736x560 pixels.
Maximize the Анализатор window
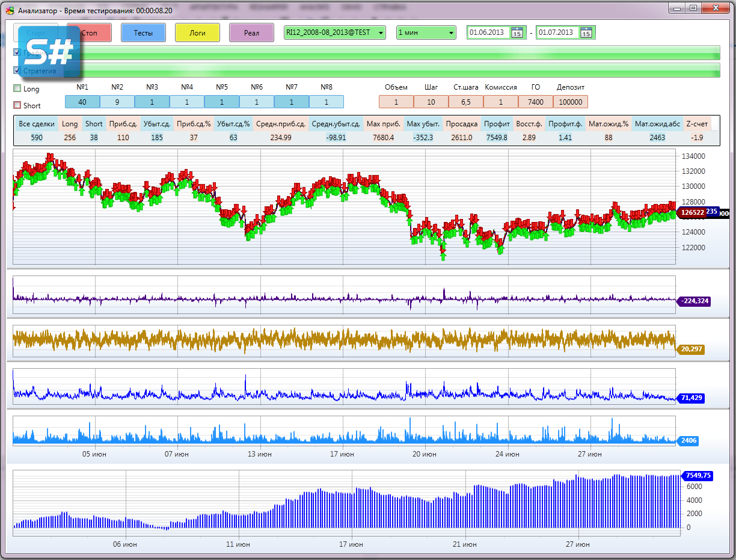pos(693,8)
